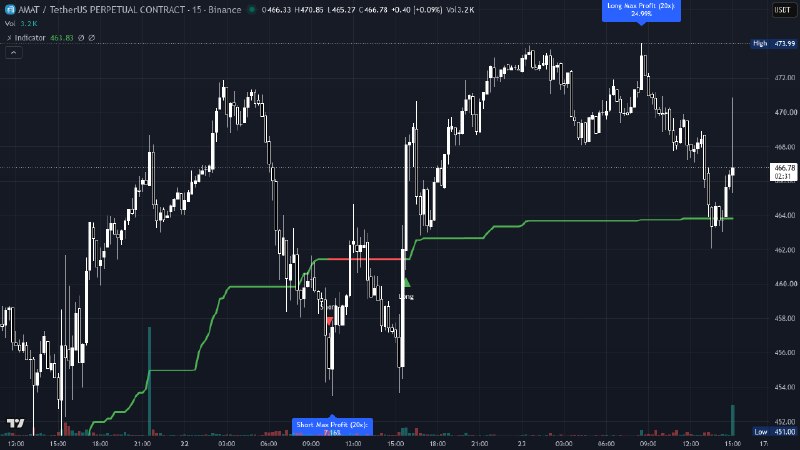Click the green Long signal triangle marker
The height and width of the screenshot is (450, 800).
[x=406, y=282]
